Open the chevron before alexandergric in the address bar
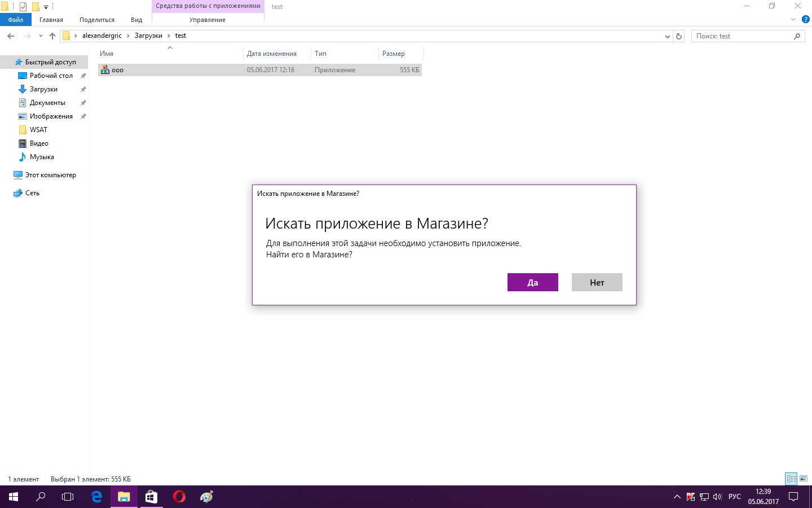 coord(76,36)
